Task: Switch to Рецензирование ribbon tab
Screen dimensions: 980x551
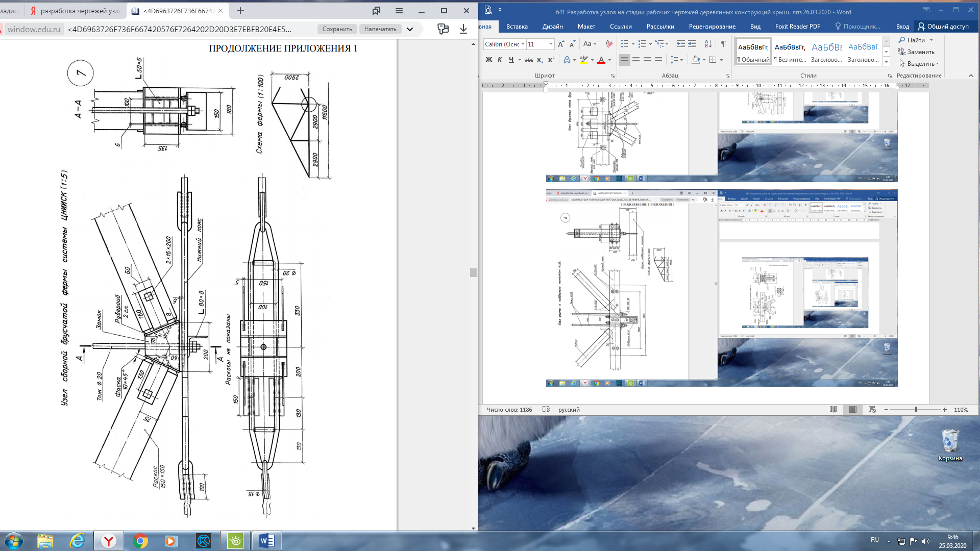Action: point(712,27)
